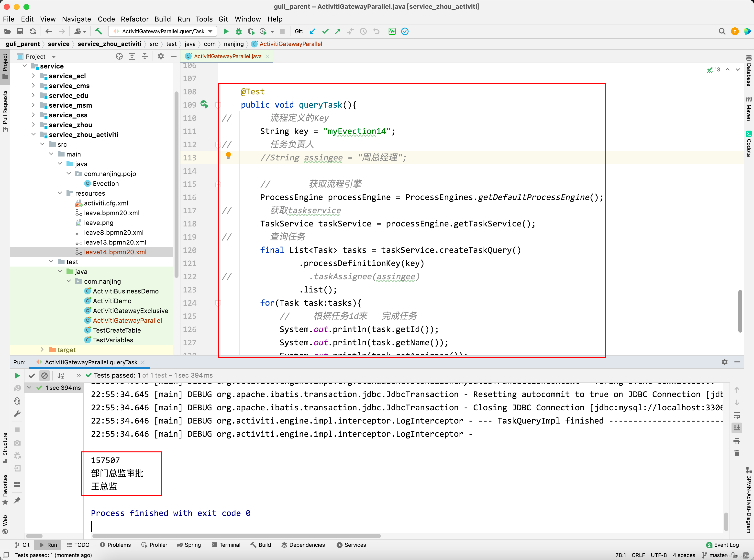Open the Refactor menu
This screenshot has height=560, width=754.
click(x=134, y=19)
